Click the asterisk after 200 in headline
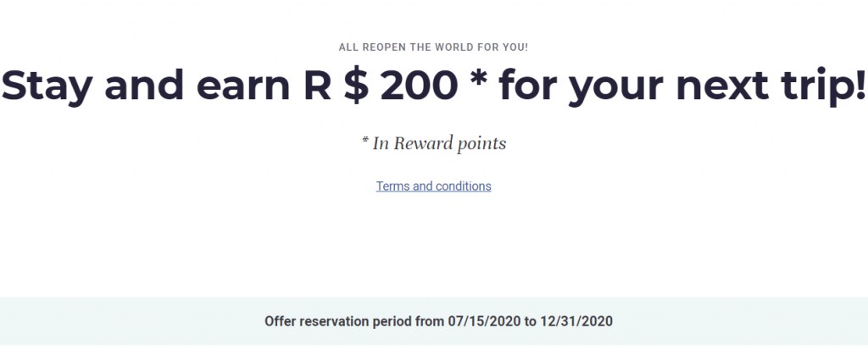This screenshot has height=350, width=868. [x=478, y=79]
